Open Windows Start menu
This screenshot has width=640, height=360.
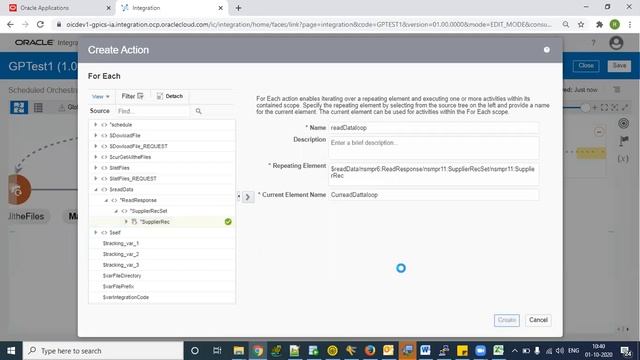(11, 351)
